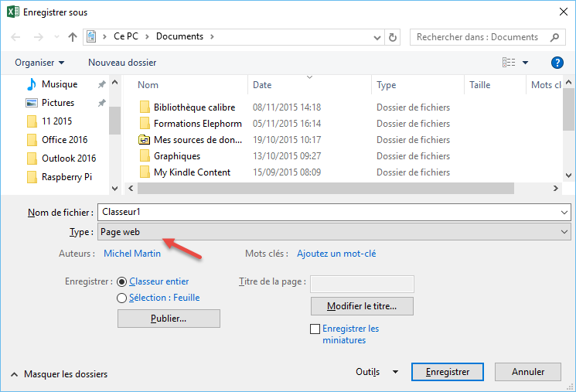Click Nouveau dossier in the toolbar

click(122, 63)
